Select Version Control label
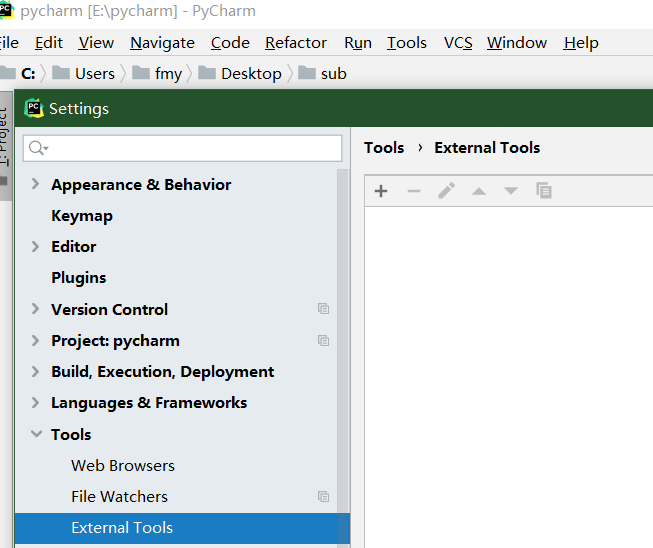Screen dimensions: 653x548 [110, 309]
